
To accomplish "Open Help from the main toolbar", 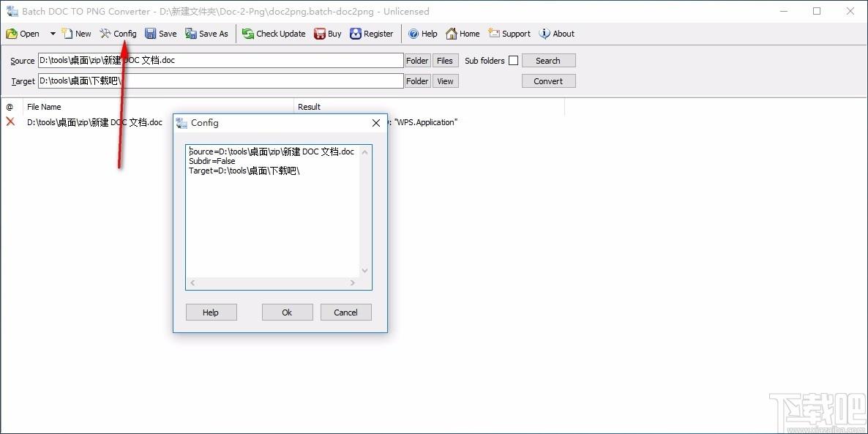I will 423,34.
